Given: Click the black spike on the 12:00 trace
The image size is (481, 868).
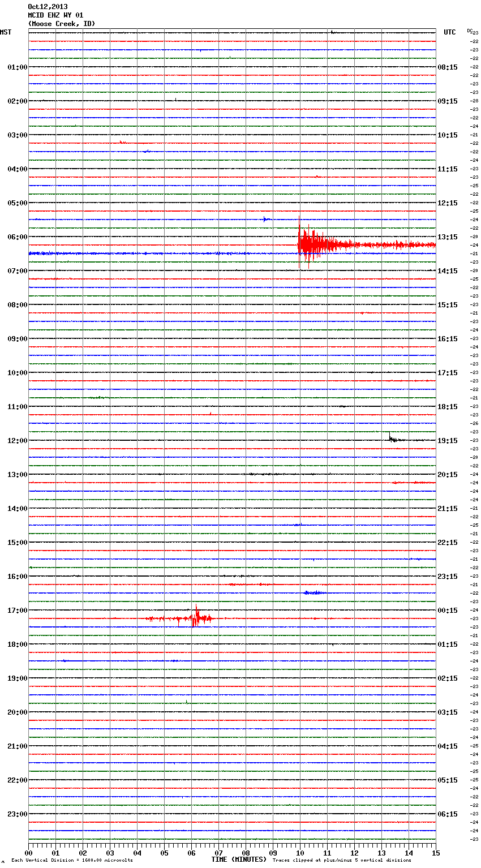Looking at the screenshot, I should (x=396, y=437).
